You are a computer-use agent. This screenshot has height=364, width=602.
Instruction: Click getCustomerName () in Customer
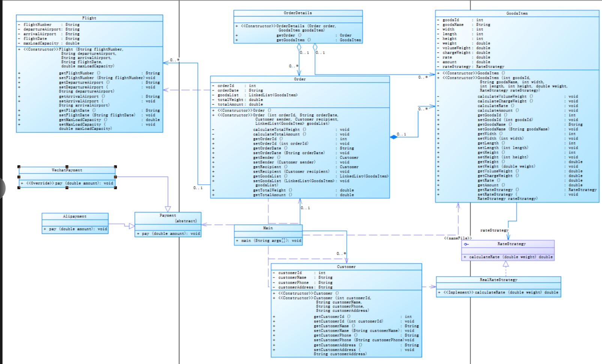tap(335, 326)
